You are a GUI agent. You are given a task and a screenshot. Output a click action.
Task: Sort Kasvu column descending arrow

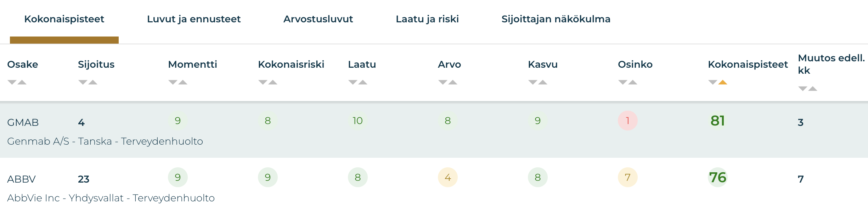tap(532, 82)
